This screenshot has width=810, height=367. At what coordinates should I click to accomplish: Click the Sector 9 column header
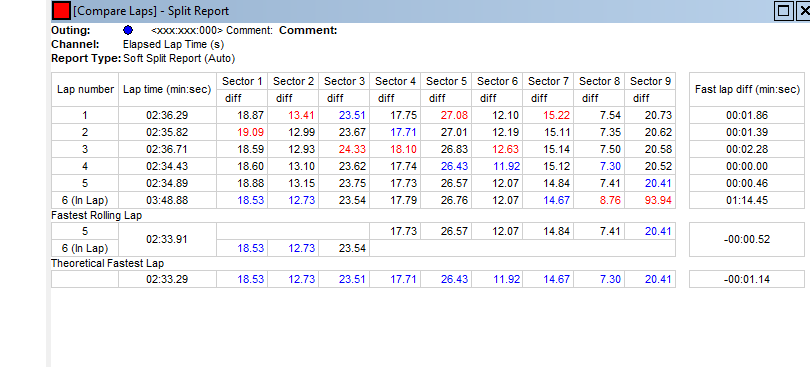(650, 81)
